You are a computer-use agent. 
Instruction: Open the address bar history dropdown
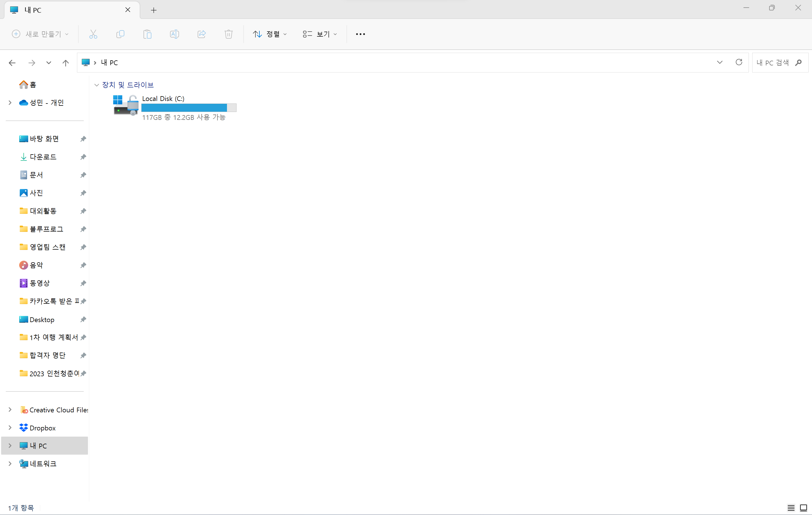pyautogui.click(x=719, y=62)
